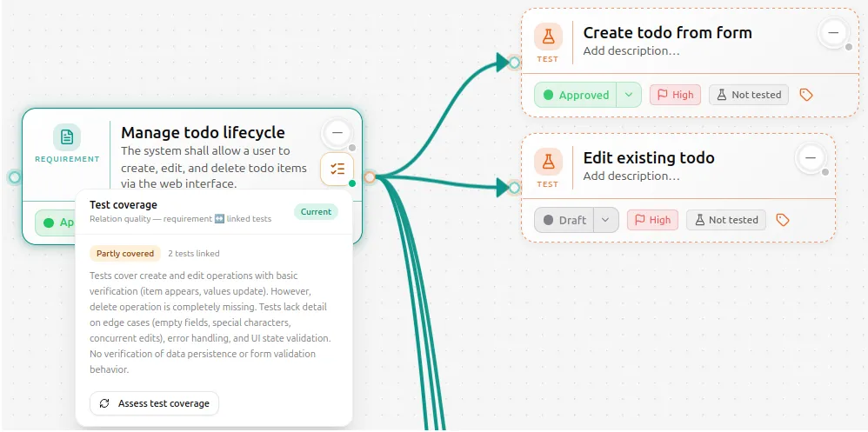This screenshot has height=432, width=868.
Task: Collapse the Edit existing todo node
Action: point(811,158)
